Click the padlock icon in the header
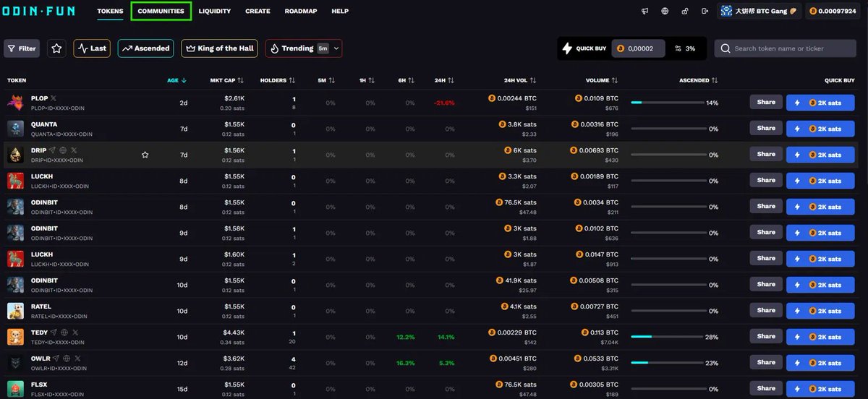868x399 pixels. point(685,12)
